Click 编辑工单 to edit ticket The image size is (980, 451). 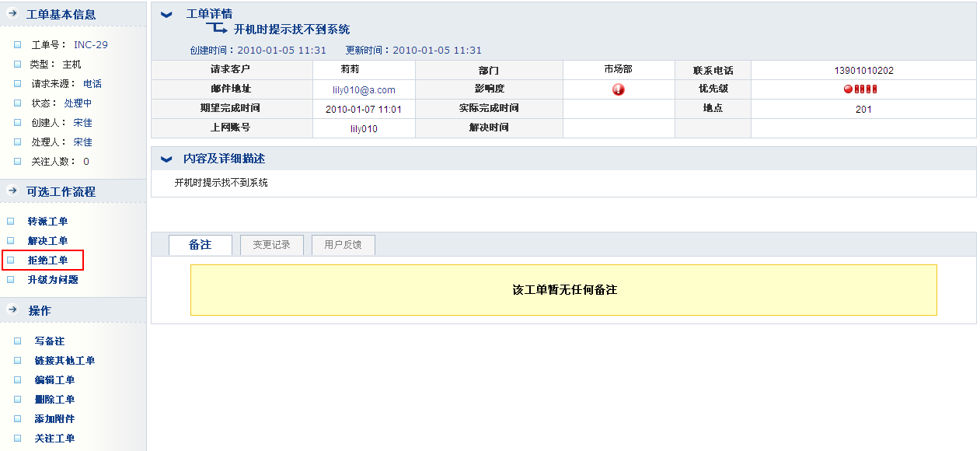coord(54,380)
